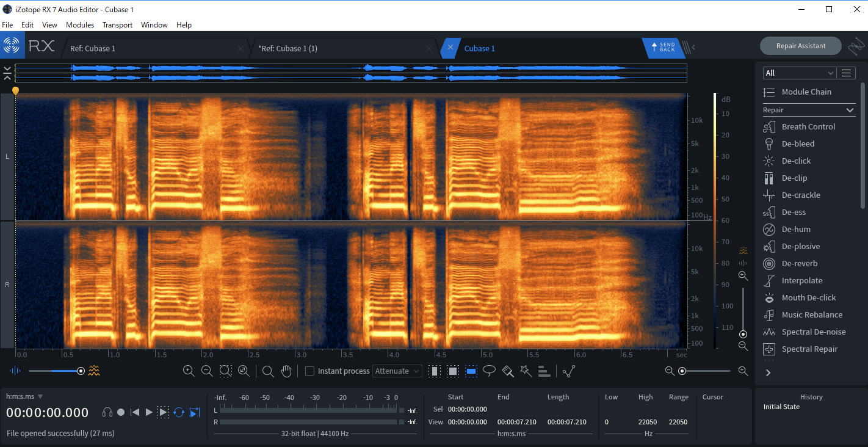This screenshot has height=447, width=868.
Task: Select the Zoom tool magnifier
Action: (268, 371)
